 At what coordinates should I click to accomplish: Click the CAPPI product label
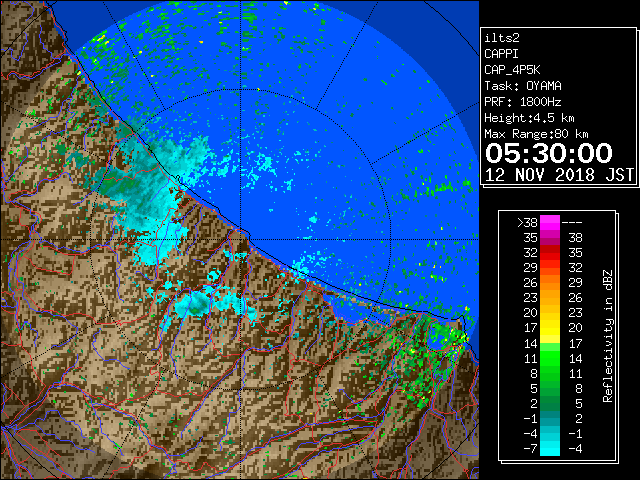click(x=501, y=54)
